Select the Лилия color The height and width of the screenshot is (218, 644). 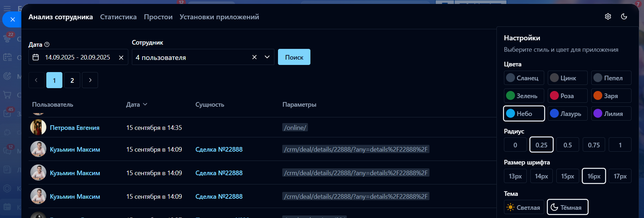click(x=611, y=113)
